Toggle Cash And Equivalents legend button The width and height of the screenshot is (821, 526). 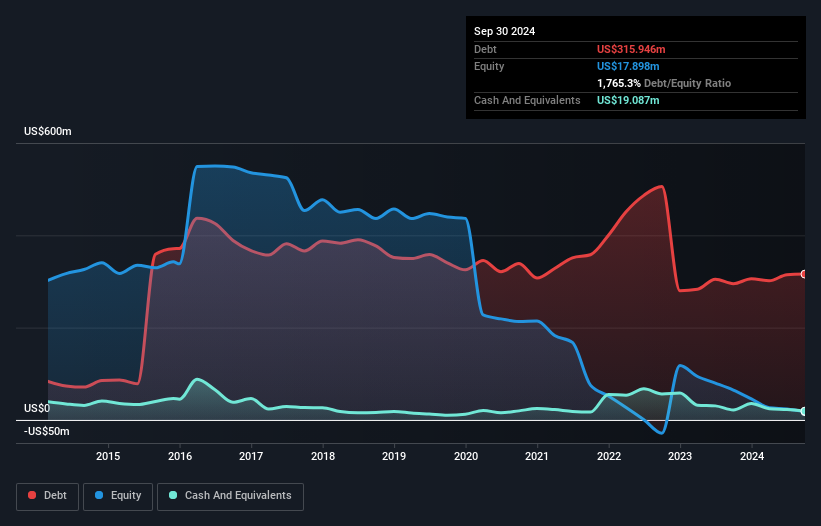coord(230,496)
